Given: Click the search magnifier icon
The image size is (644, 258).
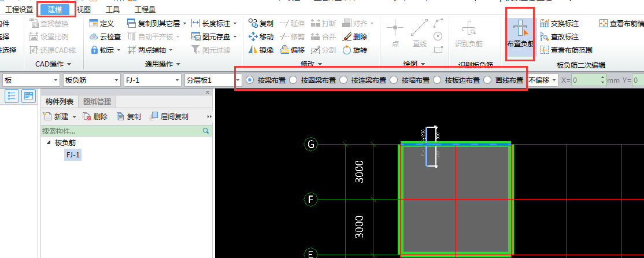Looking at the screenshot, I should click(x=206, y=131).
